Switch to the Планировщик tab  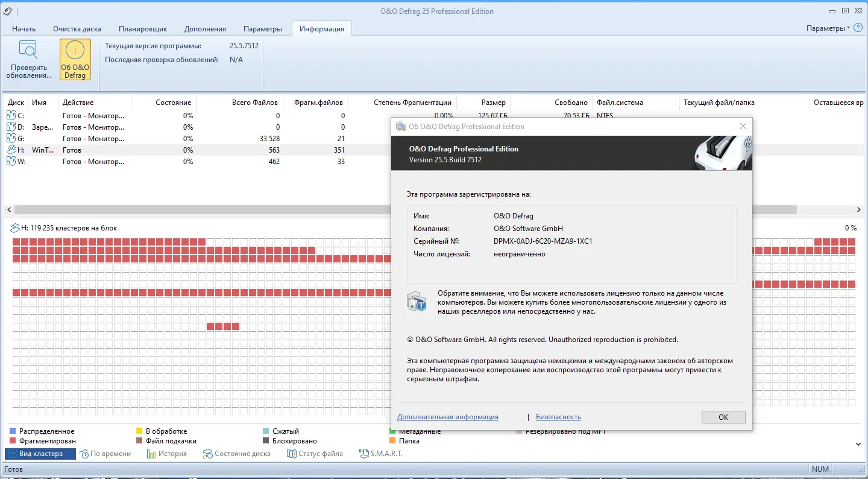143,28
